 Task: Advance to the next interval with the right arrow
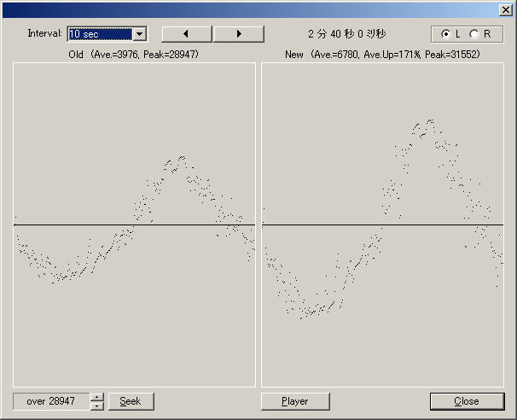click(x=239, y=34)
